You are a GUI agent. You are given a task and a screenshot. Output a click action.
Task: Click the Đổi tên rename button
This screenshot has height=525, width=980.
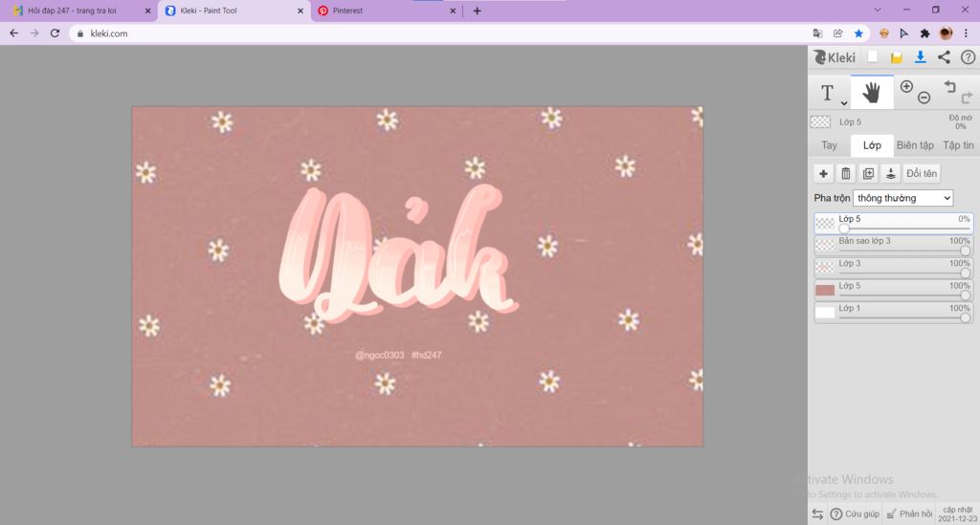(x=922, y=173)
